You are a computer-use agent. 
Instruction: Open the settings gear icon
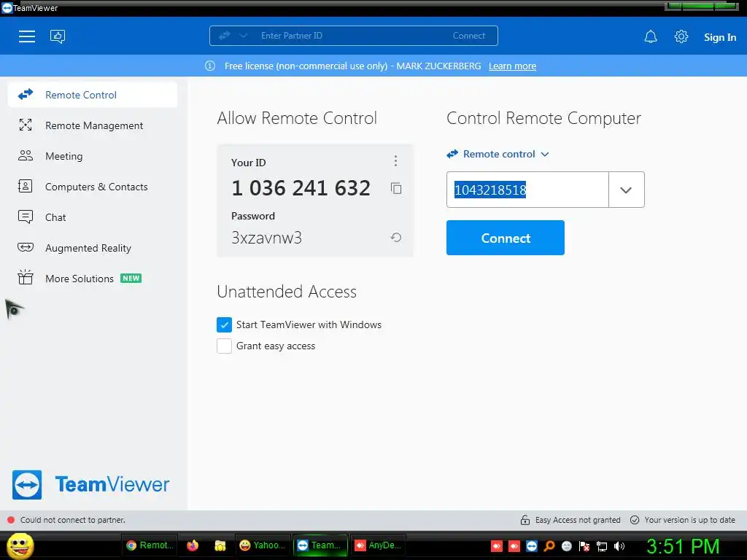(x=681, y=36)
